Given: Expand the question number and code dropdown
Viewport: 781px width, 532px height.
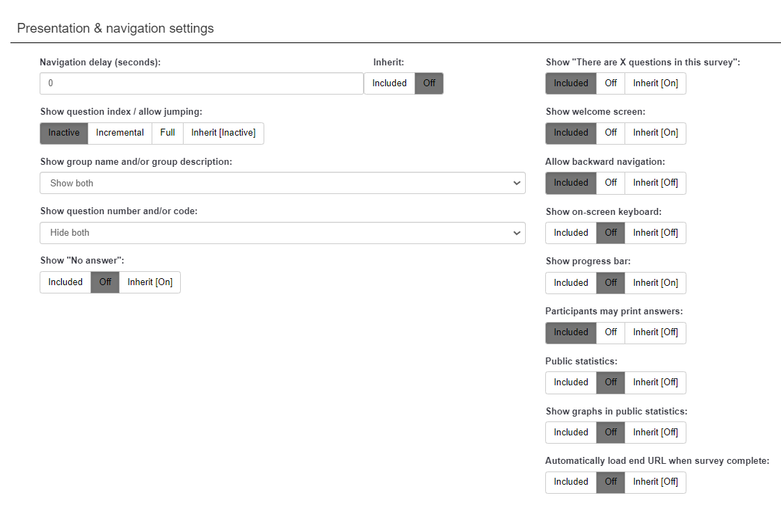Looking at the screenshot, I should coord(282,233).
